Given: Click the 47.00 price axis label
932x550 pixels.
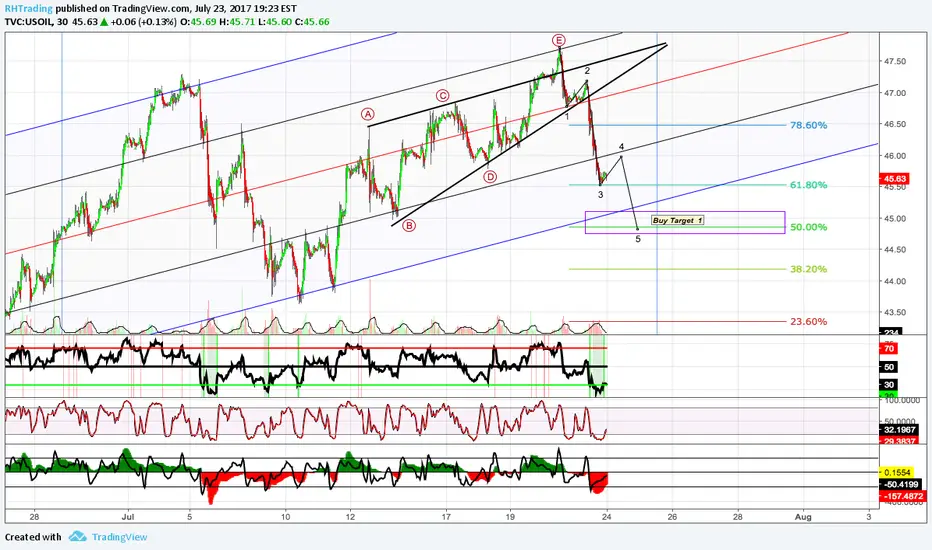Looking at the screenshot, I should tap(895, 93).
